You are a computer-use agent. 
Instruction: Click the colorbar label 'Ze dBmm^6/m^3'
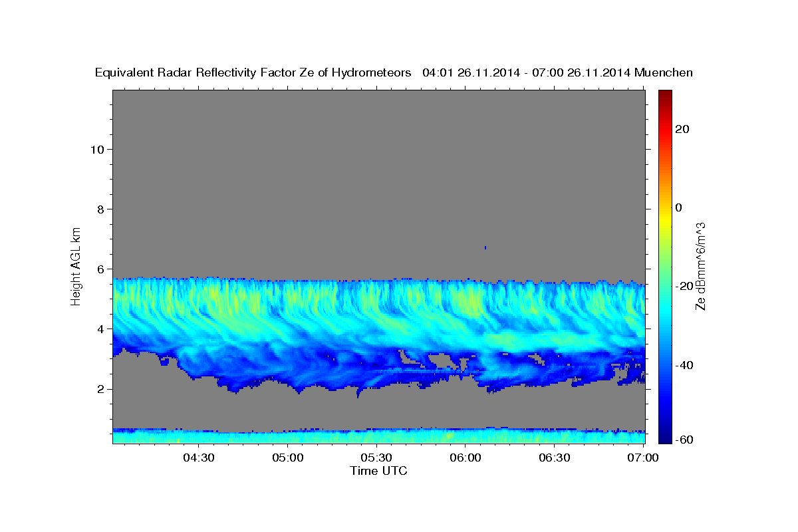coord(700,266)
